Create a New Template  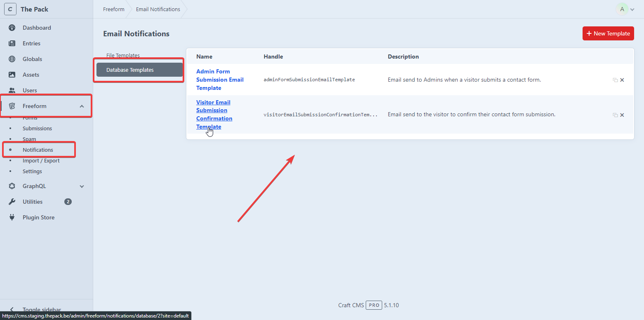click(608, 33)
